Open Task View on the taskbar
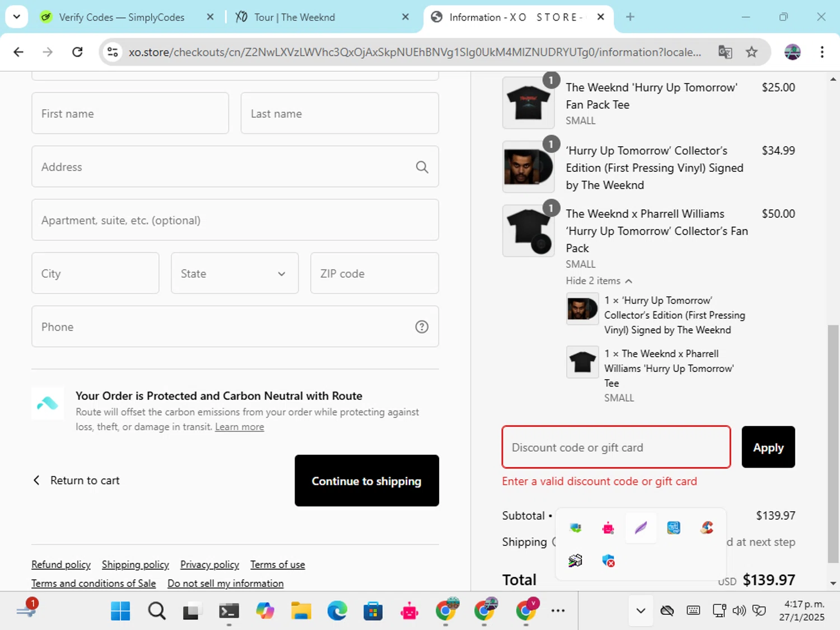The width and height of the screenshot is (840, 630). (x=191, y=611)
